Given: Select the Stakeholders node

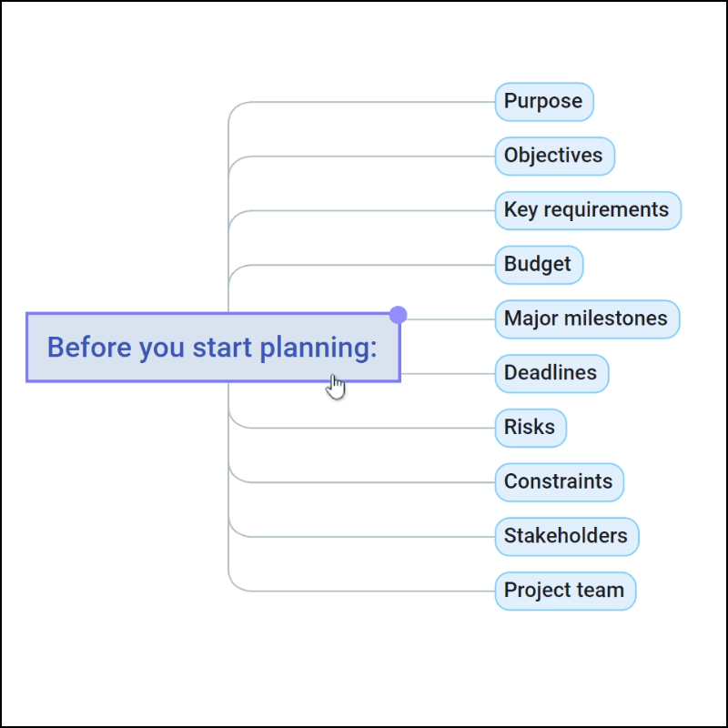Looking at the screenshot, I should pos(566,536).
